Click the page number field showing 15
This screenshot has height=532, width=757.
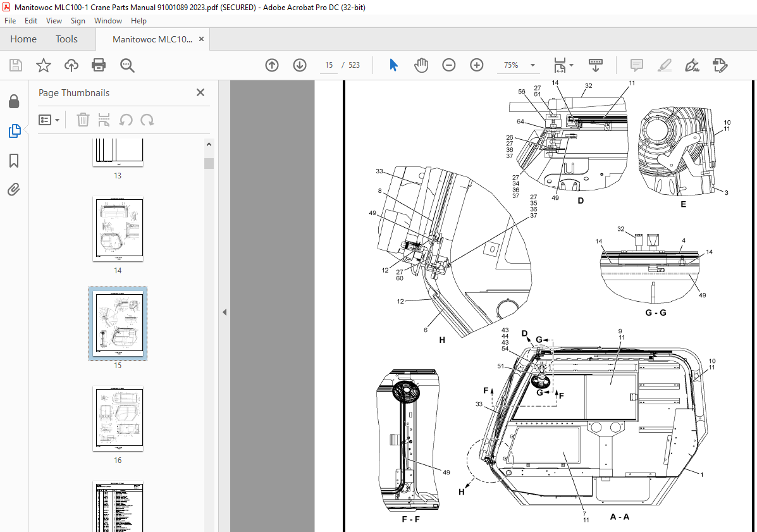pyautogui.click(x=329, y=65)
